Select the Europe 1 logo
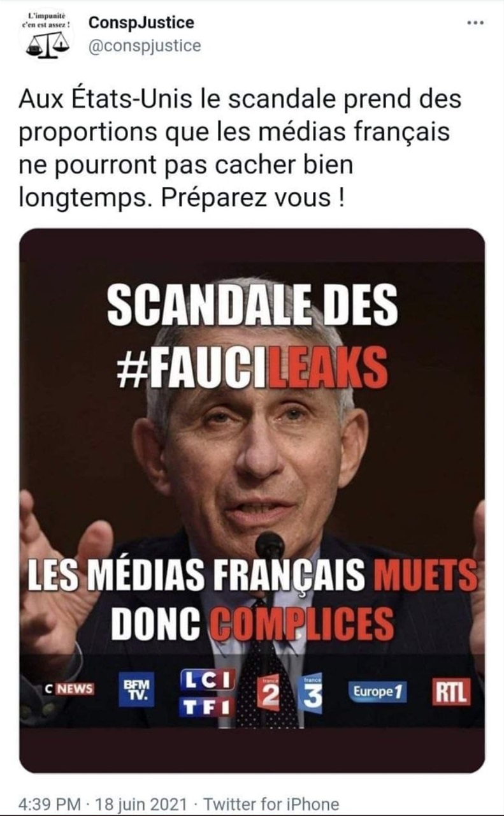This screenshot has height=816, width=504. tap(378, 692)
